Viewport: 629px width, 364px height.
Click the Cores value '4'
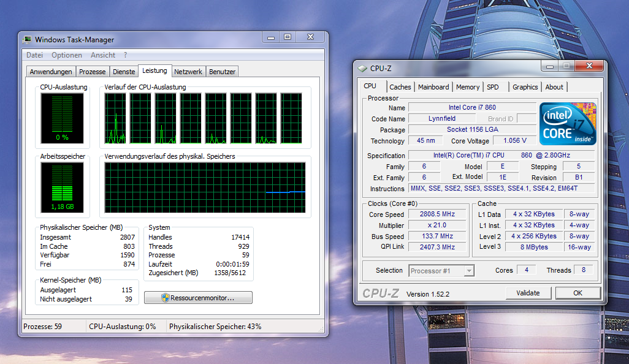[527, 270]
